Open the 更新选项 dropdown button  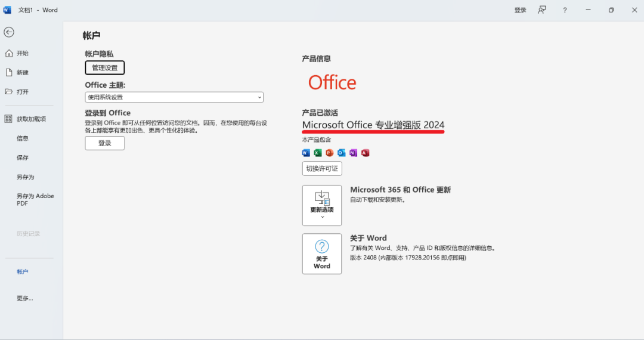click(322, 205)
